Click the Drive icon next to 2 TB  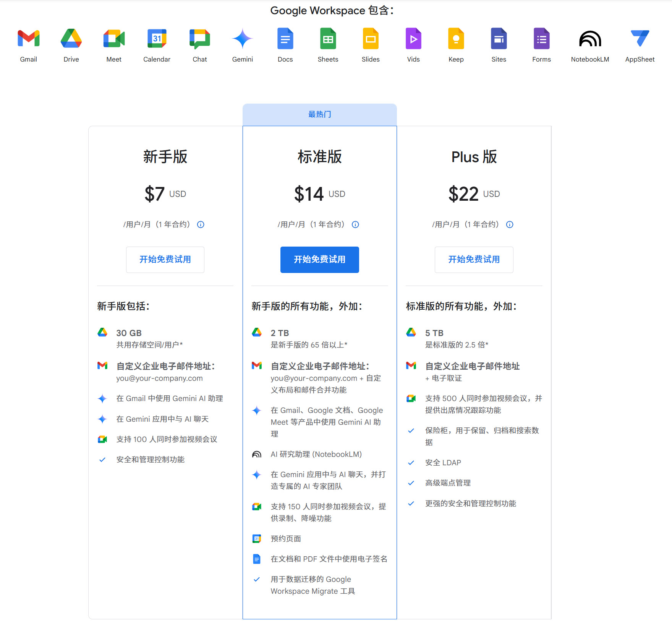(257, 332)
